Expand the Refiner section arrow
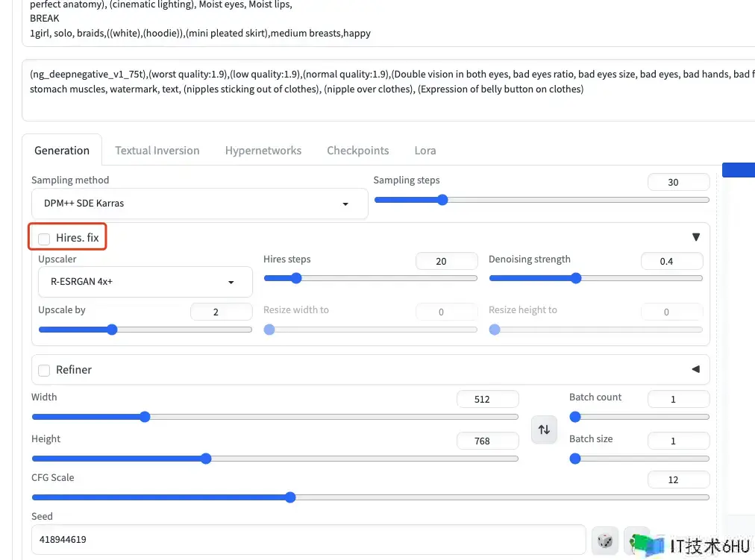Image resolution: width=755 pixels, height=560 pixels. click(695, 369)
